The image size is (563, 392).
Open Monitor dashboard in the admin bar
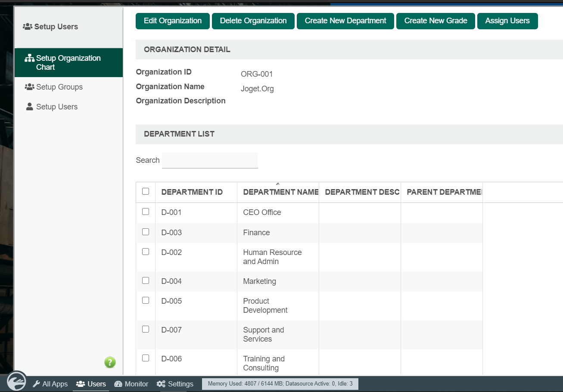pyautogui.click(x=131, y=384)
